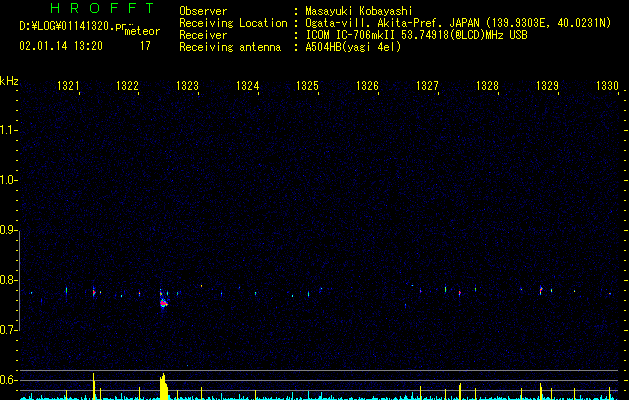Click the 1327 time axis marker
This screenshot has width=629, height=400.
(x=427, y=86)
